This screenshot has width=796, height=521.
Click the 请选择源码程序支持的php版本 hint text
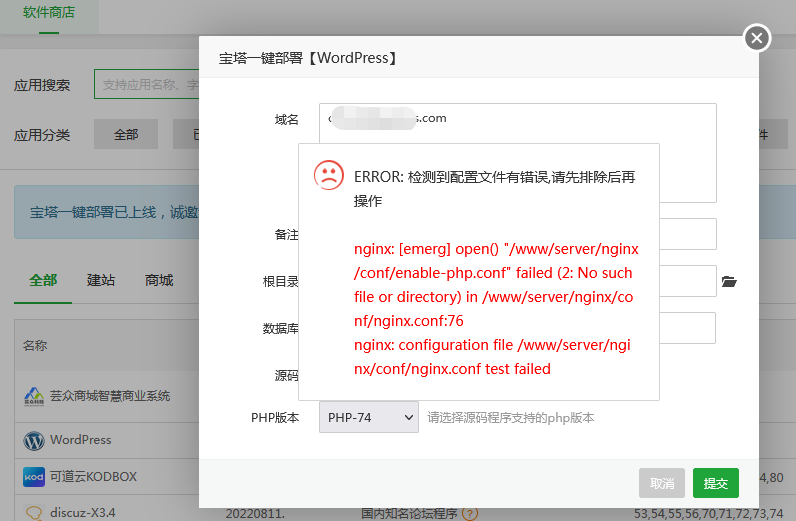(511, 418)
